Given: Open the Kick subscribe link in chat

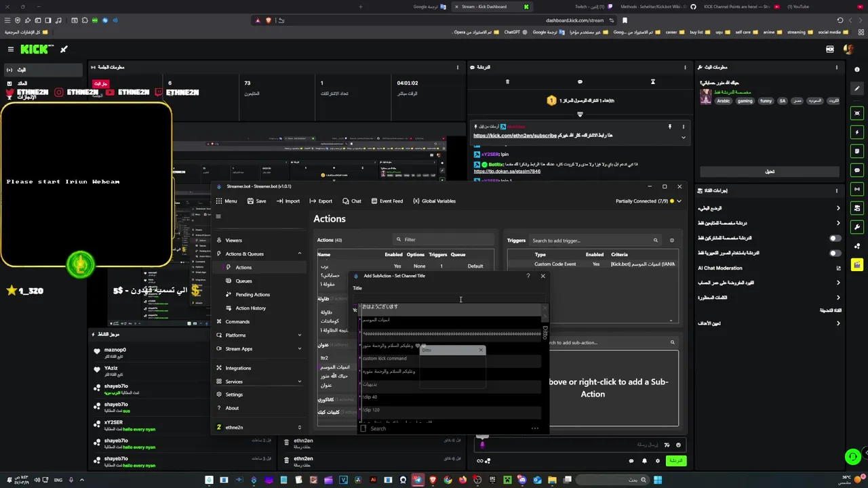Looking at the screenshot, I should pyautogui.click(x=515, y=136).
